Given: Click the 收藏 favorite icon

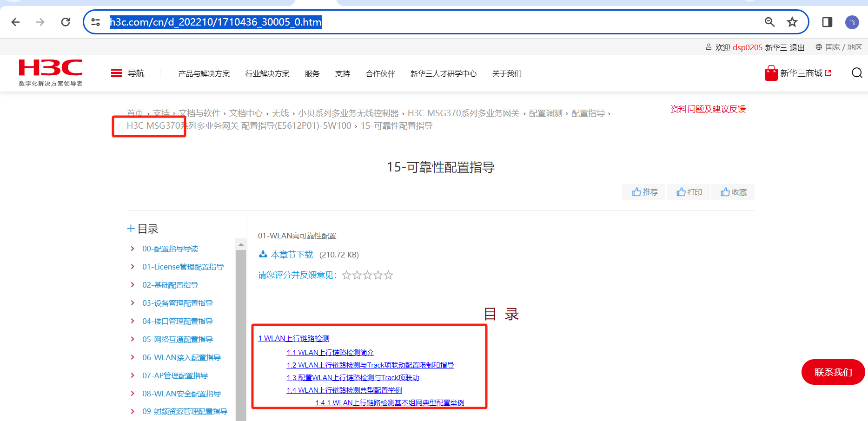Looking at the screenshot, I should click(725, 192).
